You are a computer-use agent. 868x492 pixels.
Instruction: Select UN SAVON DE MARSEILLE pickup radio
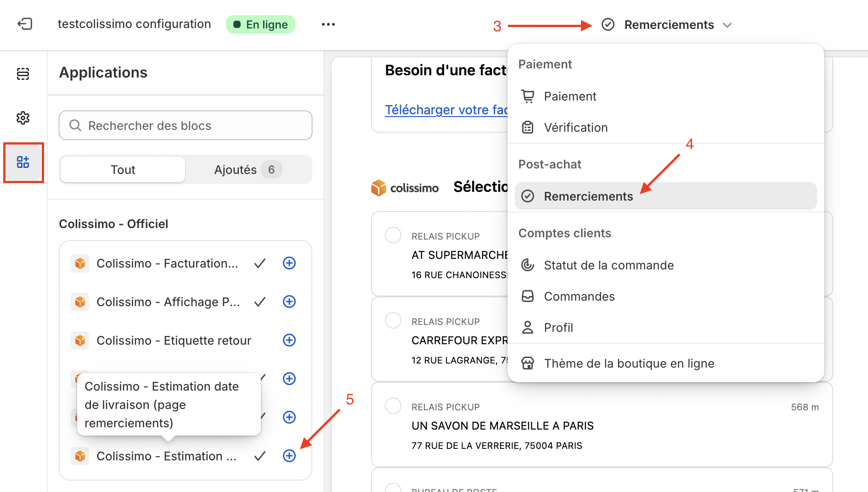393,406
